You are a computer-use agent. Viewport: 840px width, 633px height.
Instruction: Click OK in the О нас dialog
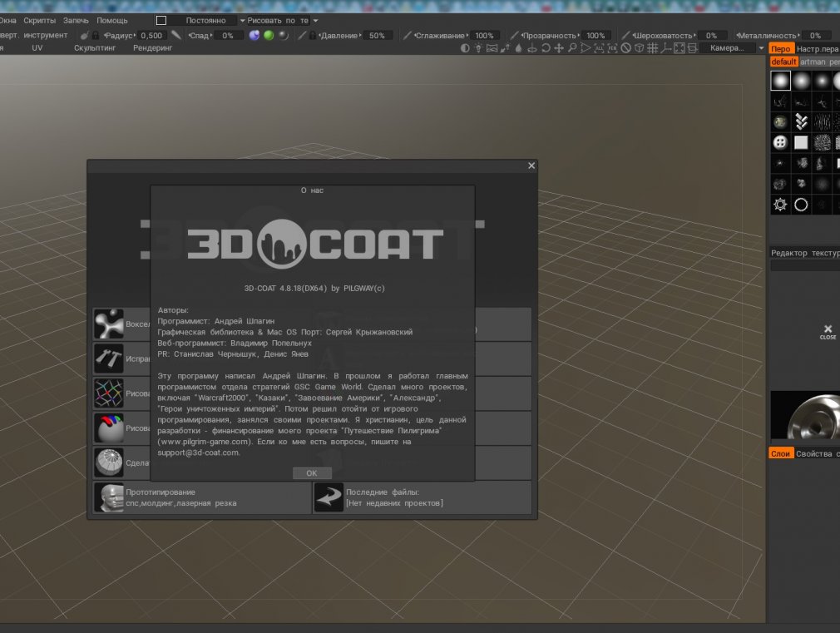point(312,473)
